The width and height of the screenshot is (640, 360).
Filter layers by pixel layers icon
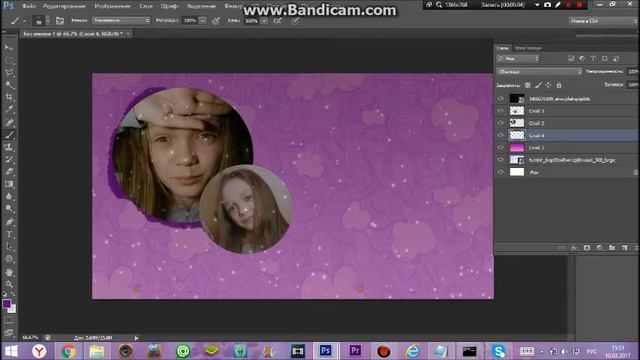tap(571, 59)
